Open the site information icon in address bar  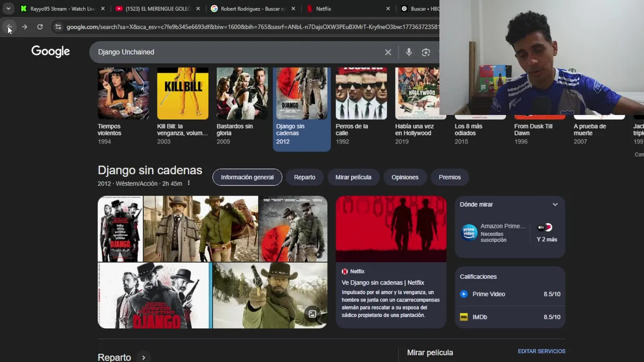pos(58,27)
